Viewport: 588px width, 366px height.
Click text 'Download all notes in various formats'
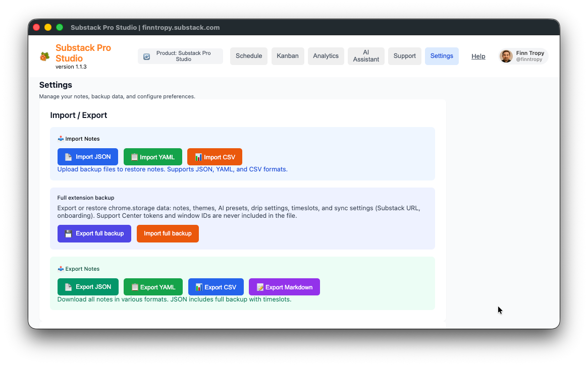[113, 299]
